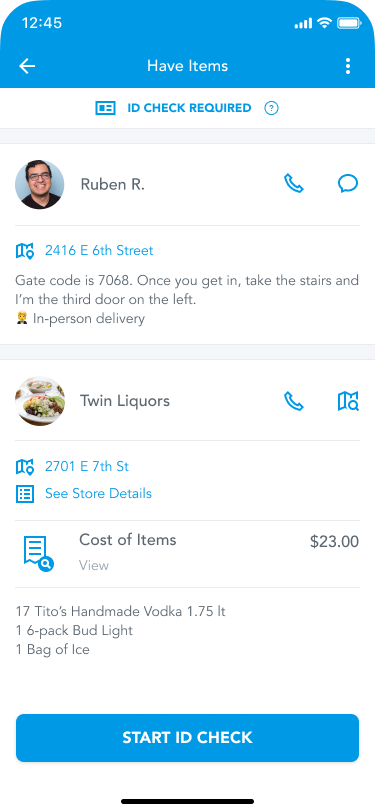Start the ID check

188,738
